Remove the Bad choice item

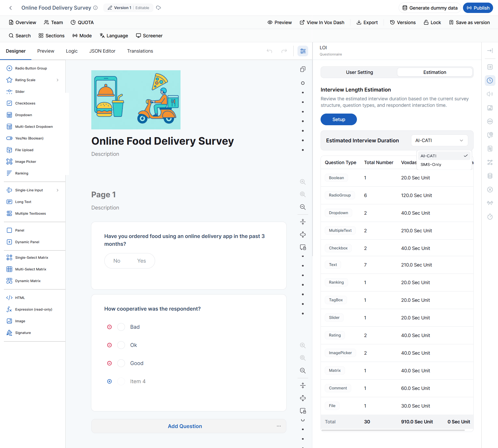tap(109, 327)
